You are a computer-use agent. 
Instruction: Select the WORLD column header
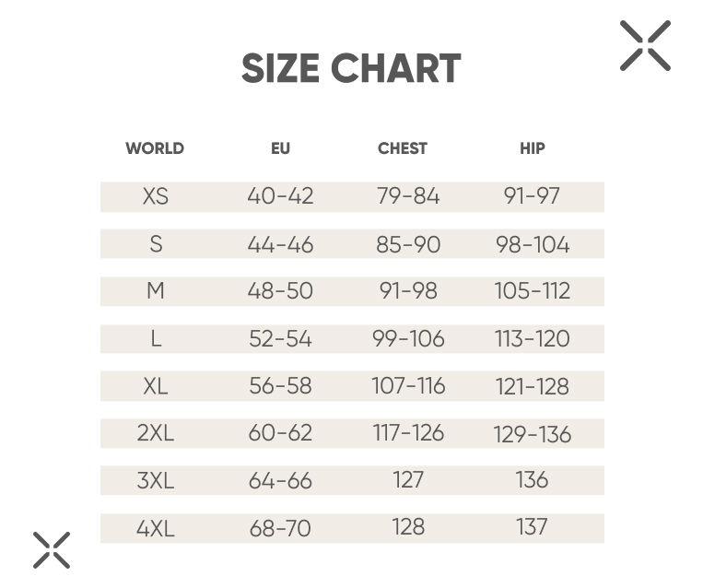coord(155,148)
